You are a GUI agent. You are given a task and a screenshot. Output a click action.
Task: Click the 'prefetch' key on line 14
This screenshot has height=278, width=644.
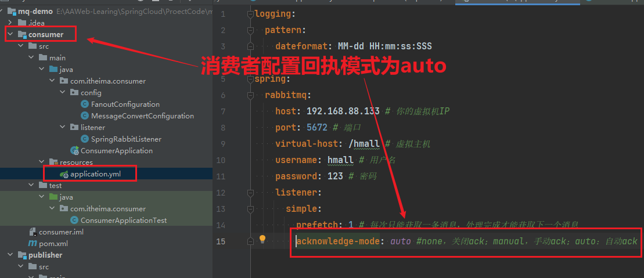tap(316, 225)
